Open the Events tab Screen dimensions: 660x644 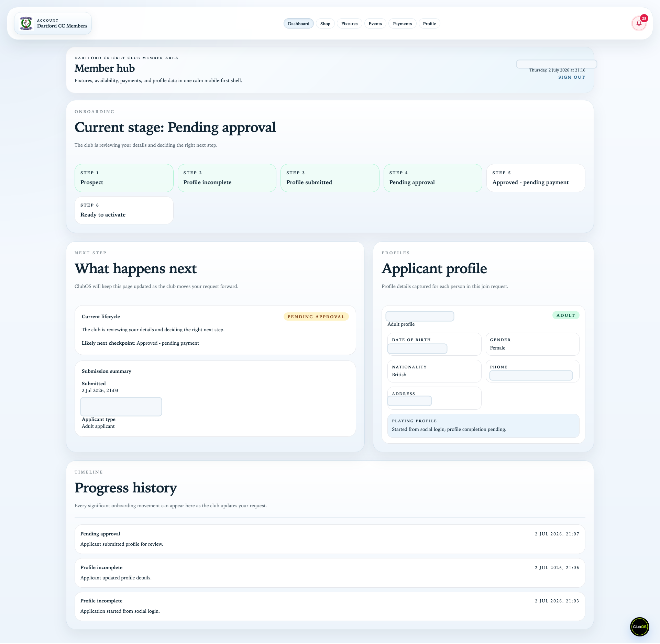(x=375, y=23)
